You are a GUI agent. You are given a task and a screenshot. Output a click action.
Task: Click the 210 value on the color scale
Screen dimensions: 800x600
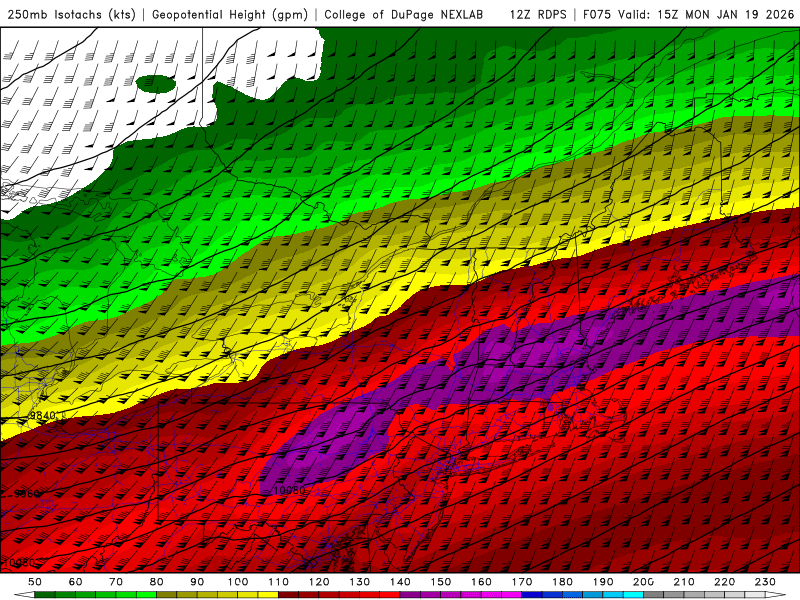[x=685, y=582]
